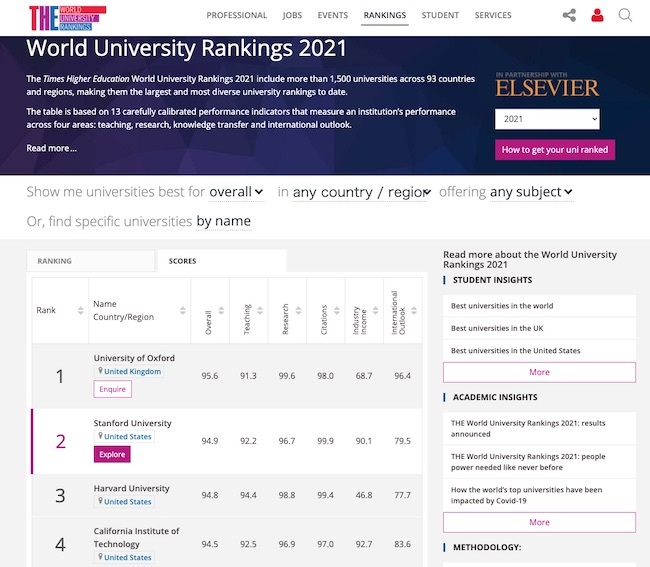Open 'Best universities in the United States' link
Viewport: 650px width, 567px height.
pyautogui.click(x=515, y=351)
